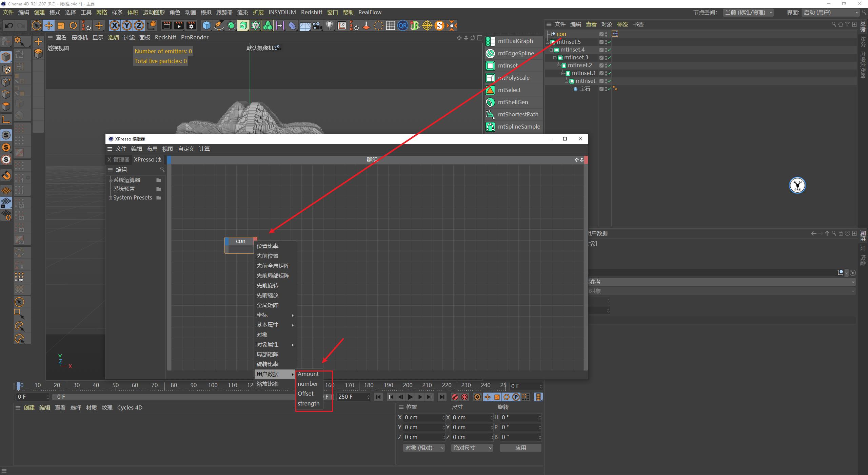Click the search magnifier in the XPresso pool
868x475 pixels.
pos(163,169)
